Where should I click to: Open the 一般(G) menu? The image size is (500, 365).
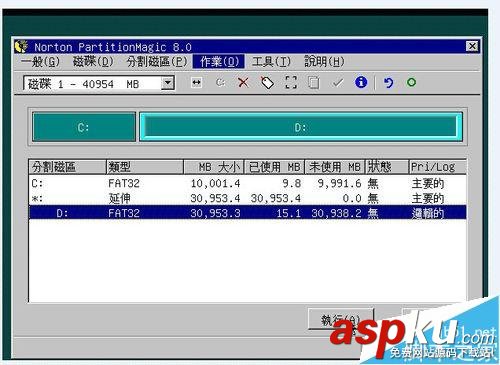tap(40, 62)
